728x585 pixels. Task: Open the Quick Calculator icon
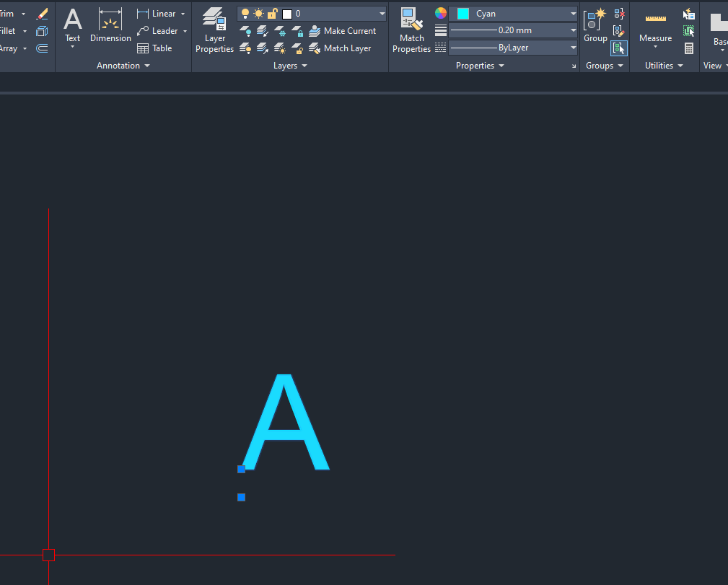(x=689, y=48)
